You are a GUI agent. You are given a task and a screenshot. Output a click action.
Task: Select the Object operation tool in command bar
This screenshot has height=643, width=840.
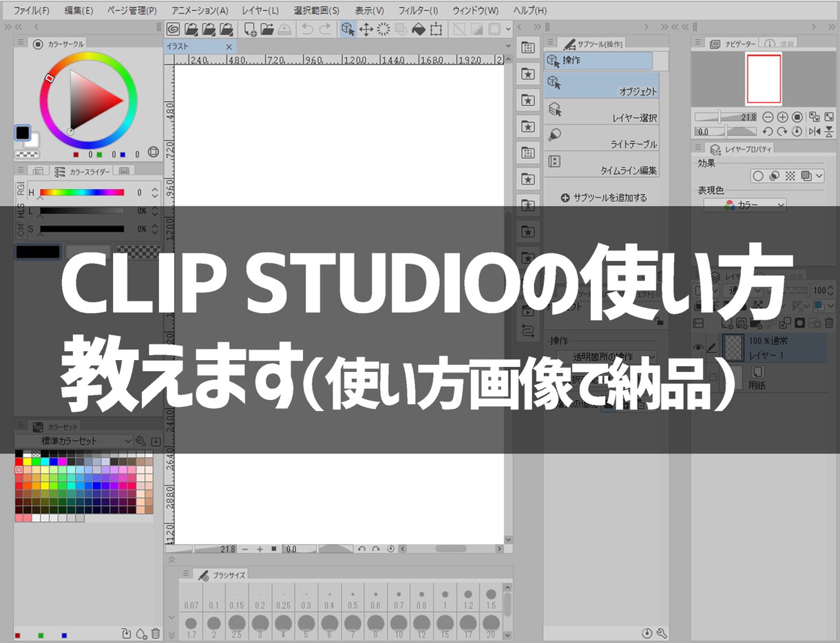pos(348,29)
